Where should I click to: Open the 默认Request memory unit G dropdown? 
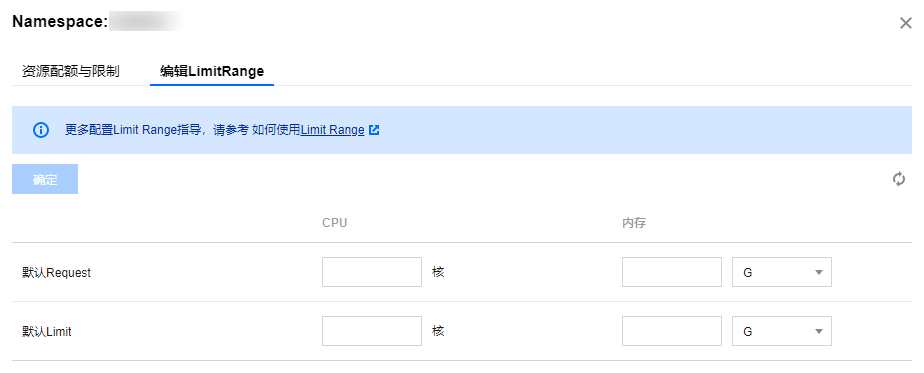[x=782, y=272]
